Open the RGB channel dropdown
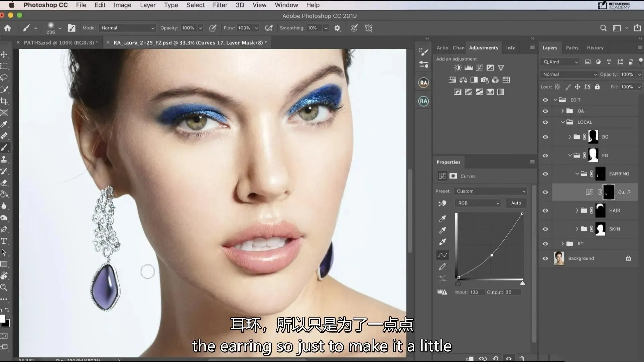Viewport: 644px width, 362px height. coord(478,203)
